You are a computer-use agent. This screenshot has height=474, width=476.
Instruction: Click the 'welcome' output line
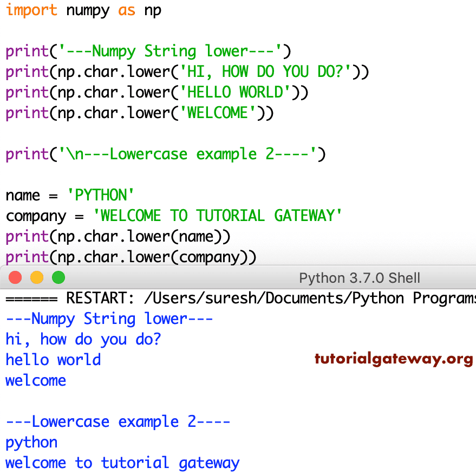coord(35,380)
